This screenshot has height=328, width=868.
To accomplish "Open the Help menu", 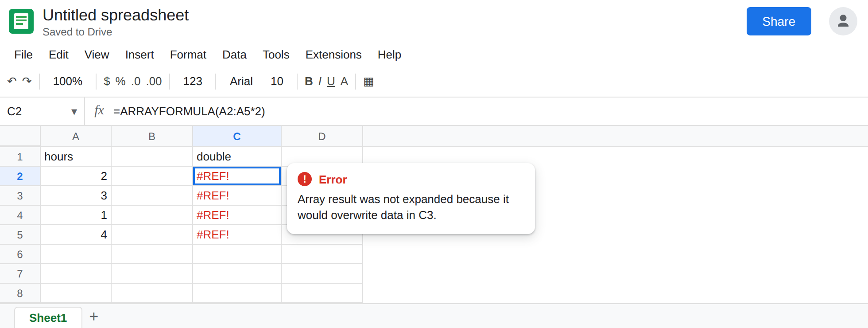I will [x=389, y=55].
